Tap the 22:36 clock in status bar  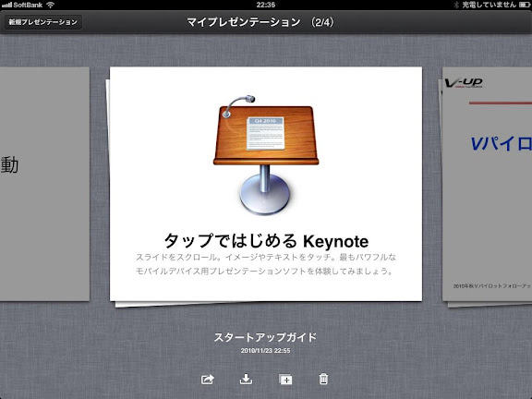266,5
